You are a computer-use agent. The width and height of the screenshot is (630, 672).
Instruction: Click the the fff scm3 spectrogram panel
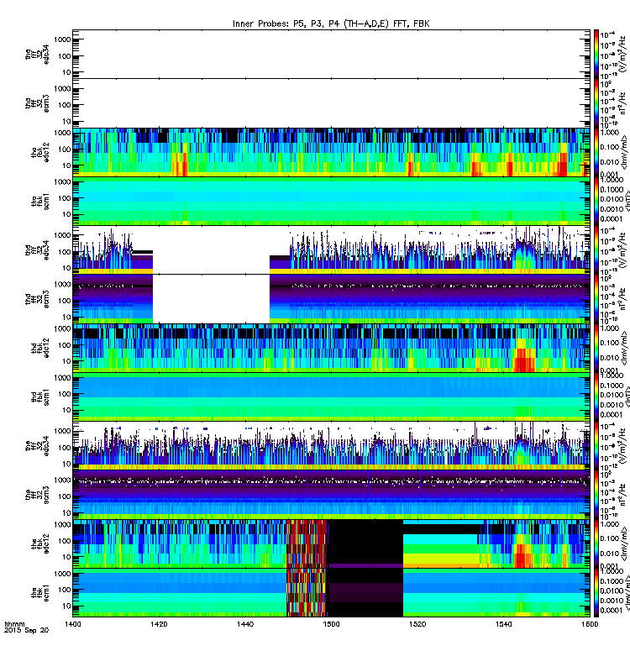[x=331, y=495]
